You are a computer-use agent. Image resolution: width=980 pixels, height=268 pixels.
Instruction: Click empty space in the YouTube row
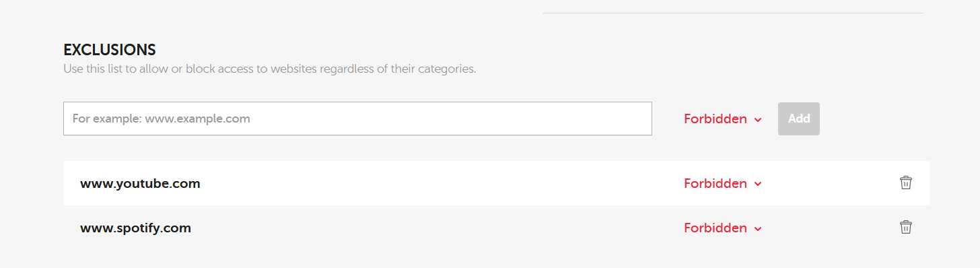tap(438, 183)
